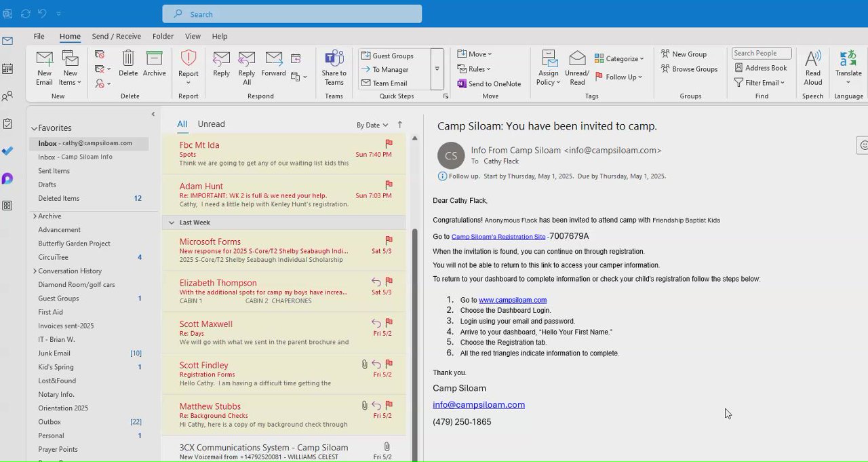Open the View ribbon tab
Screen dimensions: 868x462
[x=193, y=36]
